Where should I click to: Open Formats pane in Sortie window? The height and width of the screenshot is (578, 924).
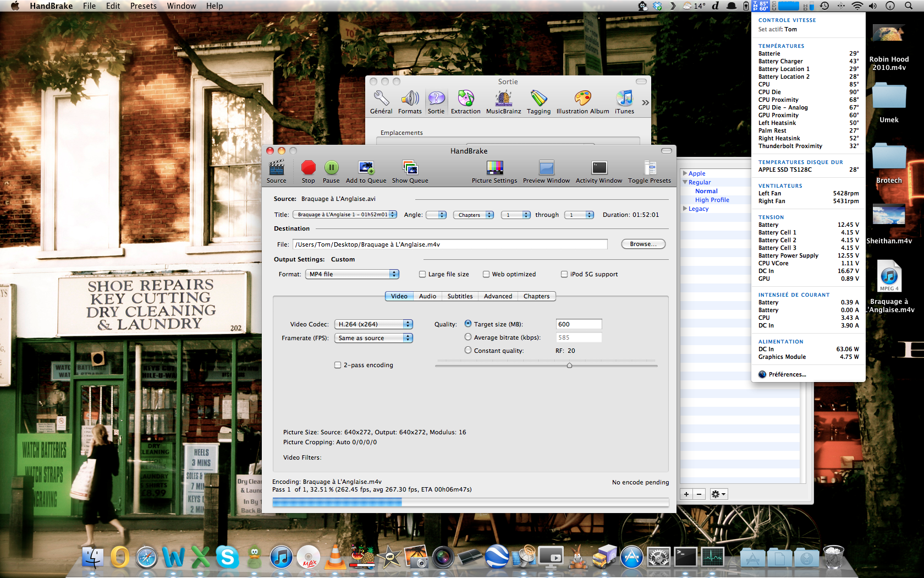point(410,102)
